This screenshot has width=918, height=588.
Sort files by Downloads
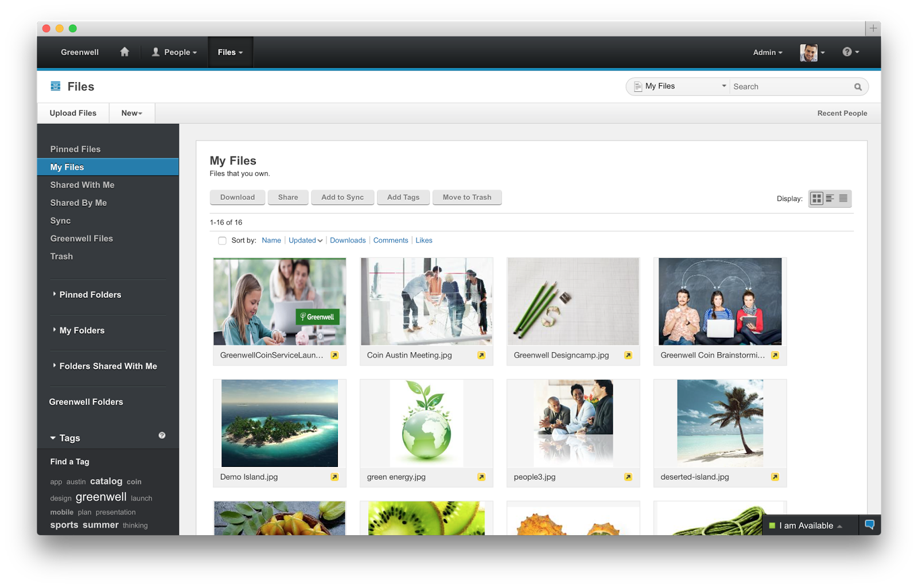coord(348,240)
